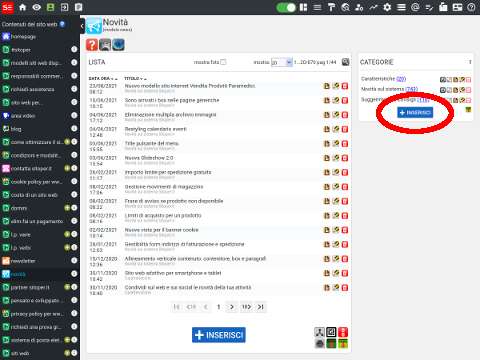
Task: Click the users management icon
Action: tap(359, 7)
